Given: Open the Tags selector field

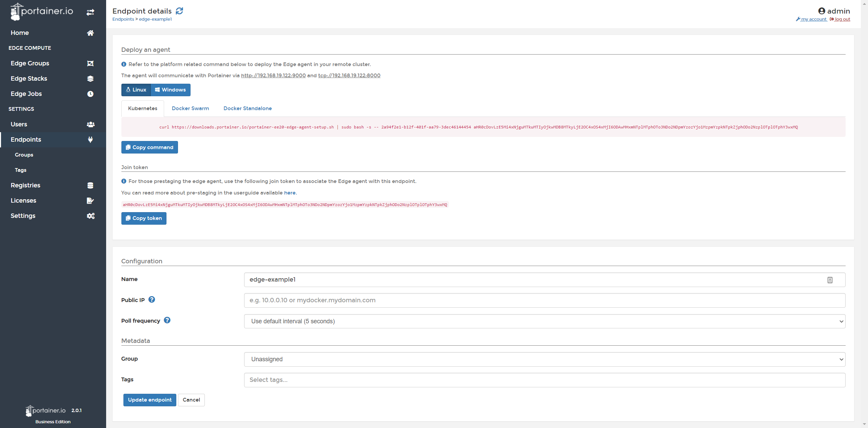Looking at the screenshot, I should click(x=544, y=380).
